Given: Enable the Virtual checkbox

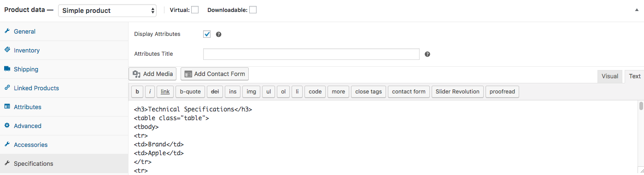Looking at the screenshot, I should tap(195, 10).
